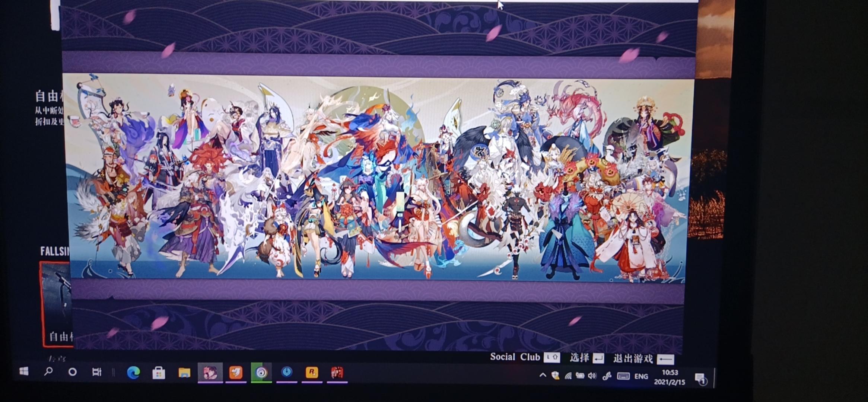Open the volume speaker control
This screenshot has height=402, width=868.
(x=592, y=376)
